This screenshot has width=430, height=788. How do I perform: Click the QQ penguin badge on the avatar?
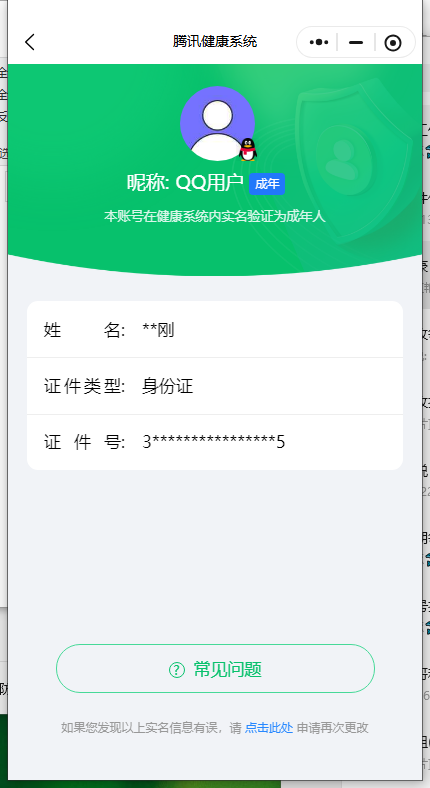(248, 150)
